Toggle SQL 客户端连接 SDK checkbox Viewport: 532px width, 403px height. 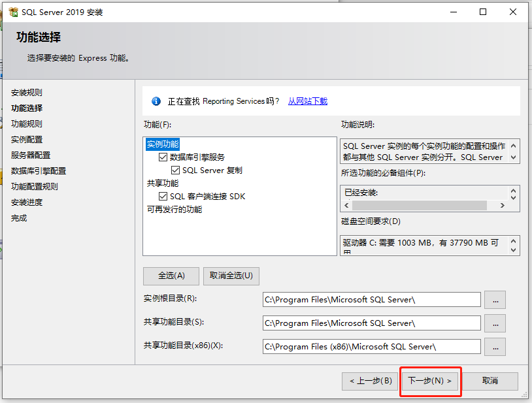(x=163, y=196)
